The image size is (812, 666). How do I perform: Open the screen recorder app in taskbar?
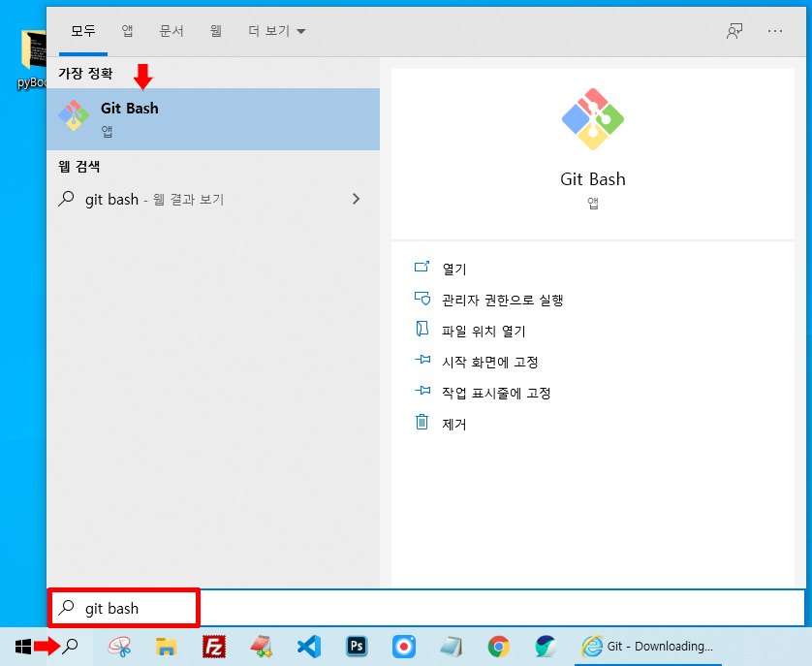click(404, 647)
